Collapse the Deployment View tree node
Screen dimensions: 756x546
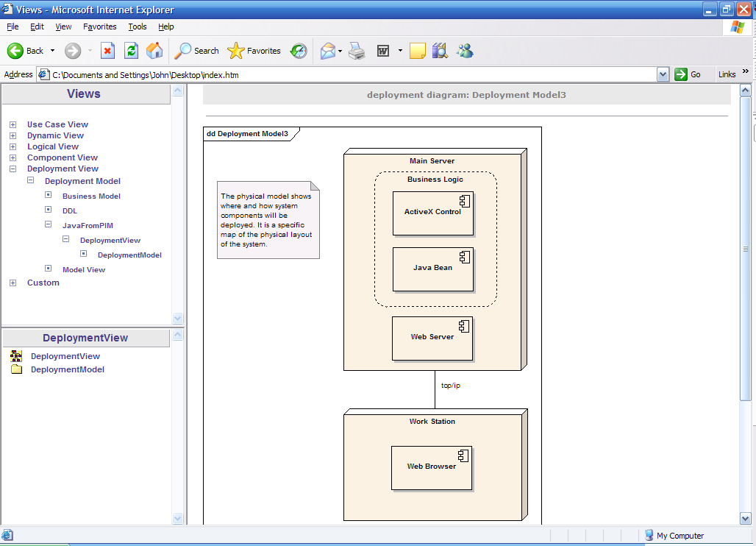[13, 169]
